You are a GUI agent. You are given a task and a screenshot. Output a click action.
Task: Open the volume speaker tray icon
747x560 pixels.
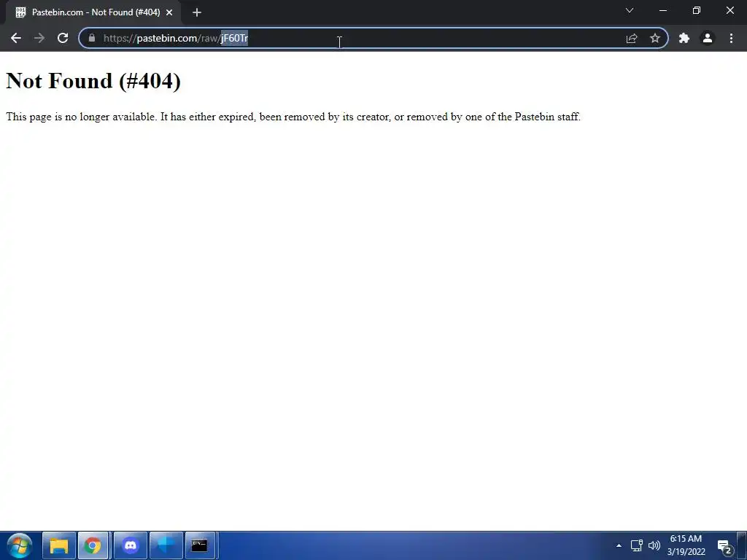654,545
